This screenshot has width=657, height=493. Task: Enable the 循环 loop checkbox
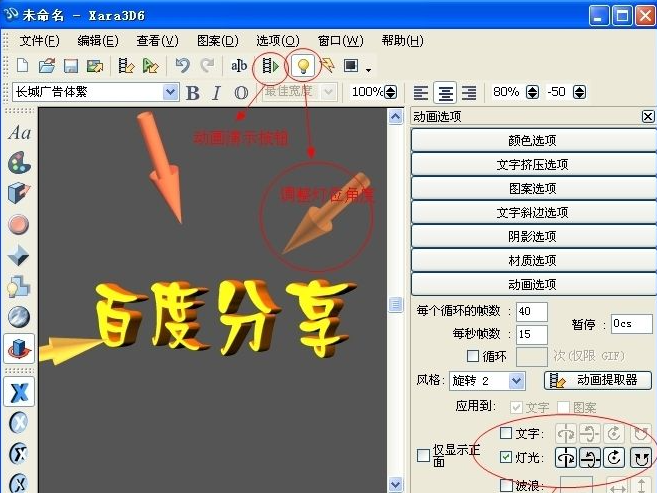[x=473, y=355]
